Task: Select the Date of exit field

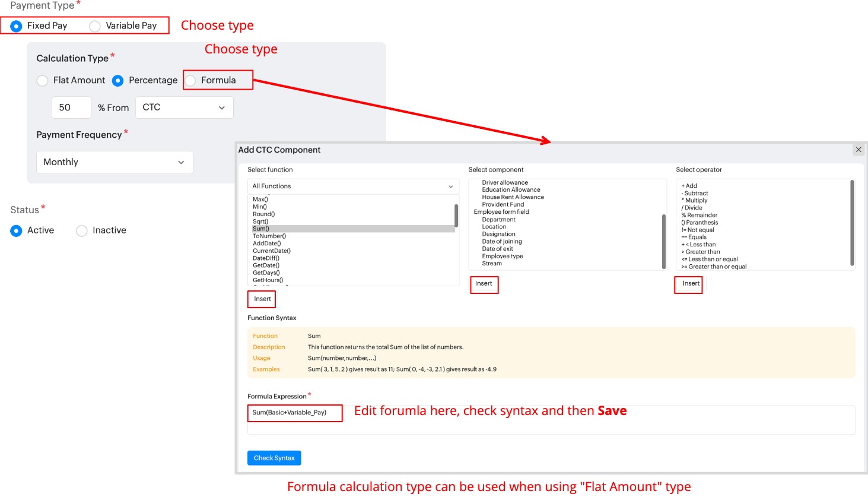Action: tap(497, 249)
